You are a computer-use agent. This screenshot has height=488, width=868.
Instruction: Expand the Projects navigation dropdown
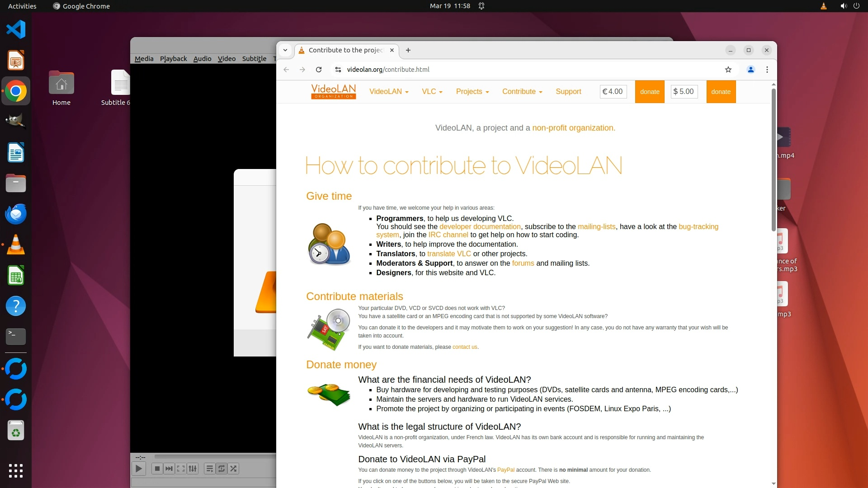point(472,92)
